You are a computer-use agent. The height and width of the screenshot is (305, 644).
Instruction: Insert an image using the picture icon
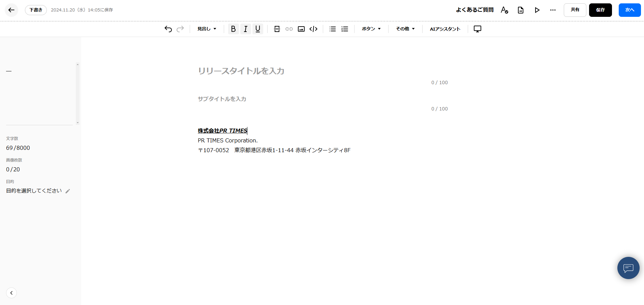click(301, 29)
